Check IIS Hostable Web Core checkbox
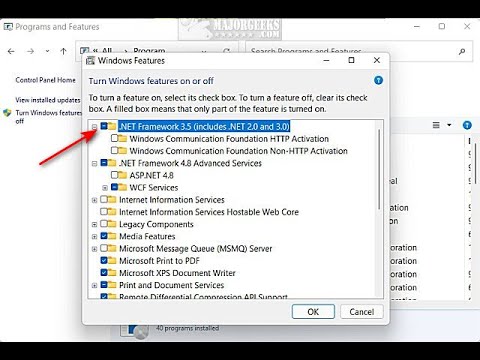The image size is (480, 360). (x=104, y=211)
